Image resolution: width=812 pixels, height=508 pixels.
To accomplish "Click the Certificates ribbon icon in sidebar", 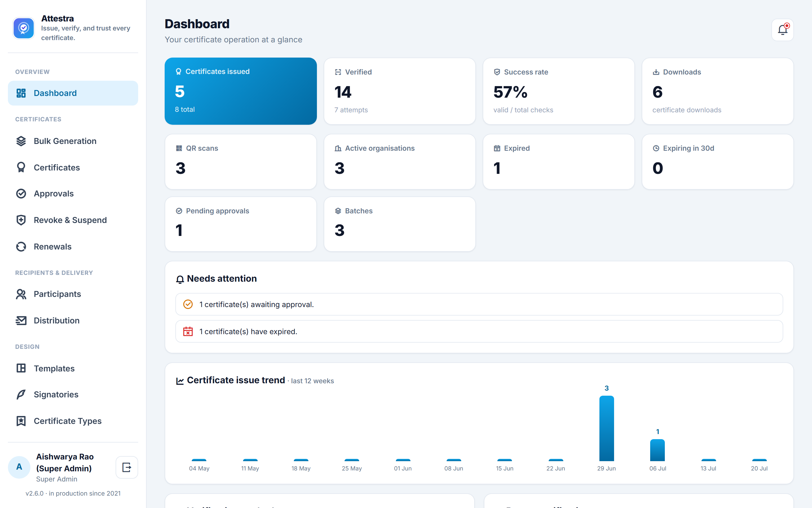I will (21, 167).
